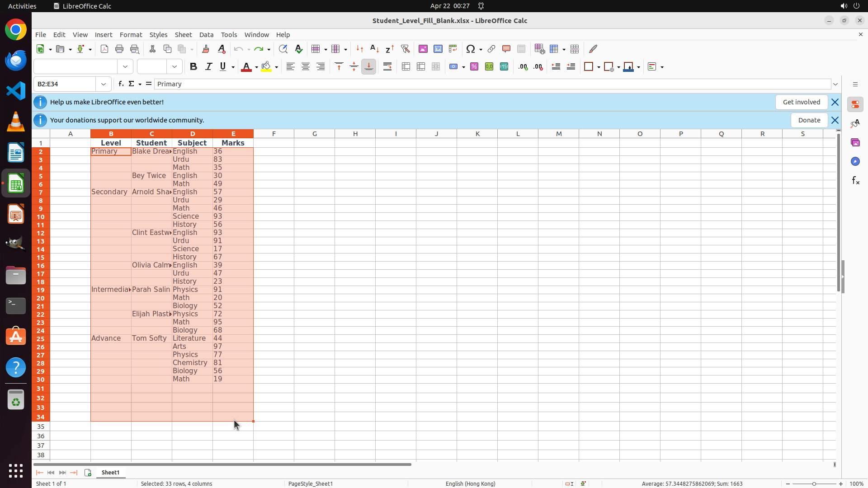Open sidebar Navigator panel icon

pos(855,161)
